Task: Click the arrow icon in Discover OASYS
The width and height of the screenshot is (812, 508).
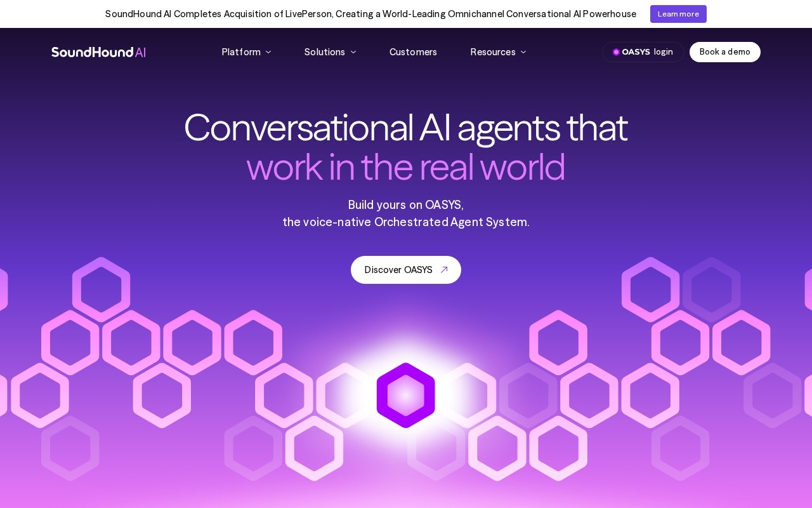Action: tap(444, 270)
